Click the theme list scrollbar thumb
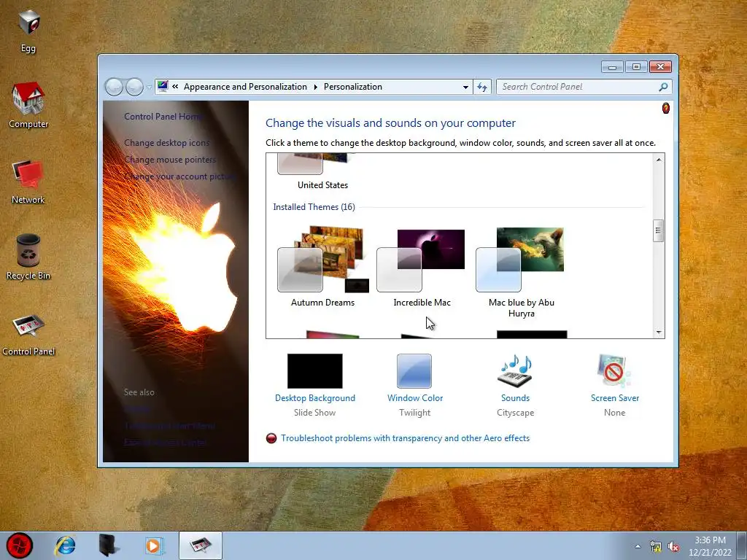 pyautogui.click(x=659, y=230)
